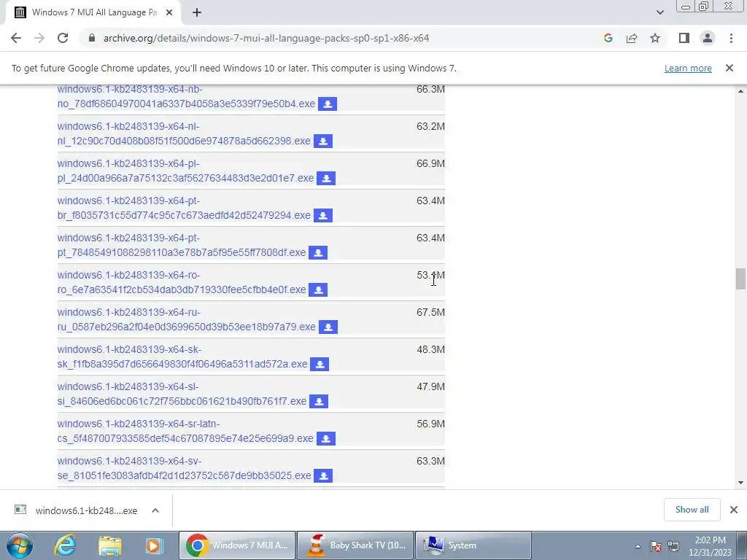Dismiss the Chrome update notification bar

[729, 68]
